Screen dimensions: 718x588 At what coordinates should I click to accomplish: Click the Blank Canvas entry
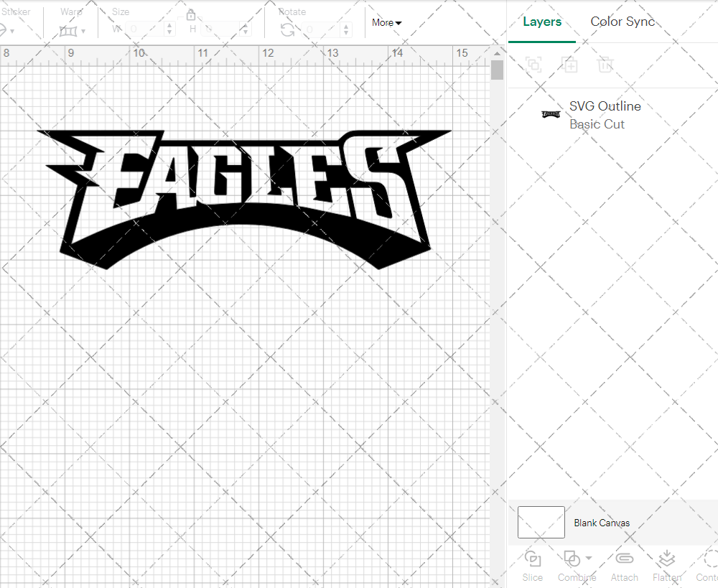point(602,523)
